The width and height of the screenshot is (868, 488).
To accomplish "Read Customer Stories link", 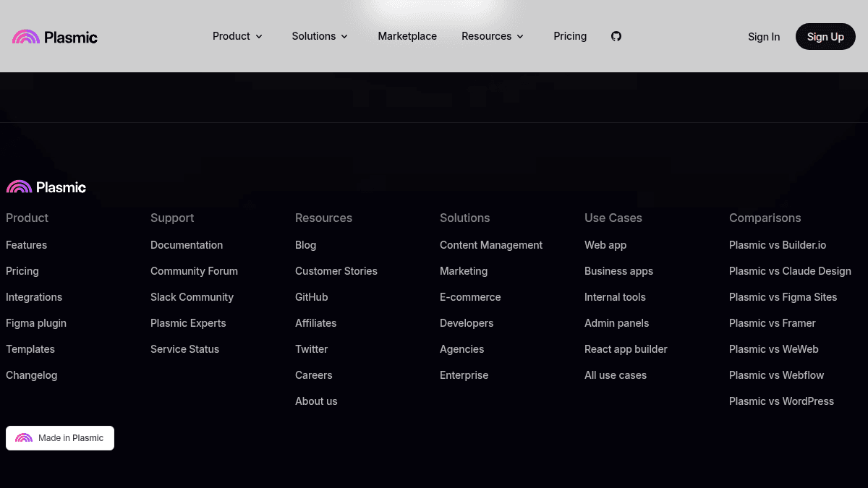I will tap(336, 271).
